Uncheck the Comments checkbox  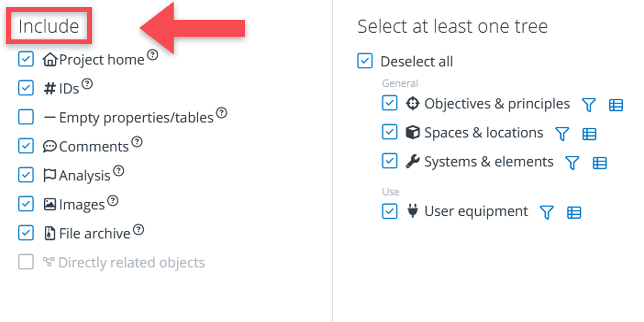(26, 146)
